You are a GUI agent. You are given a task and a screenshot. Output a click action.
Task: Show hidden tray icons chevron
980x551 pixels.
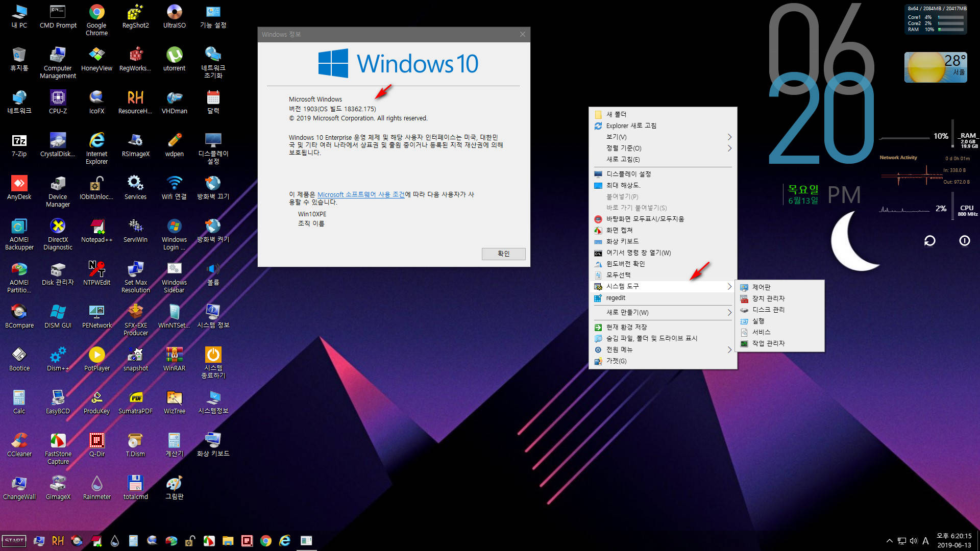click(x=889, y=541)
